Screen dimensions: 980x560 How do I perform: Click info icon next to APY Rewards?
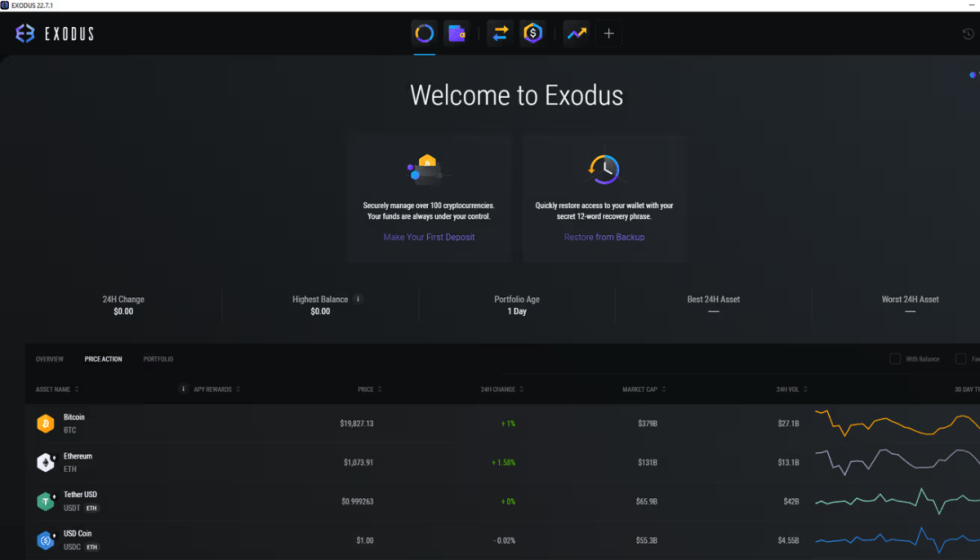[183, 389]
